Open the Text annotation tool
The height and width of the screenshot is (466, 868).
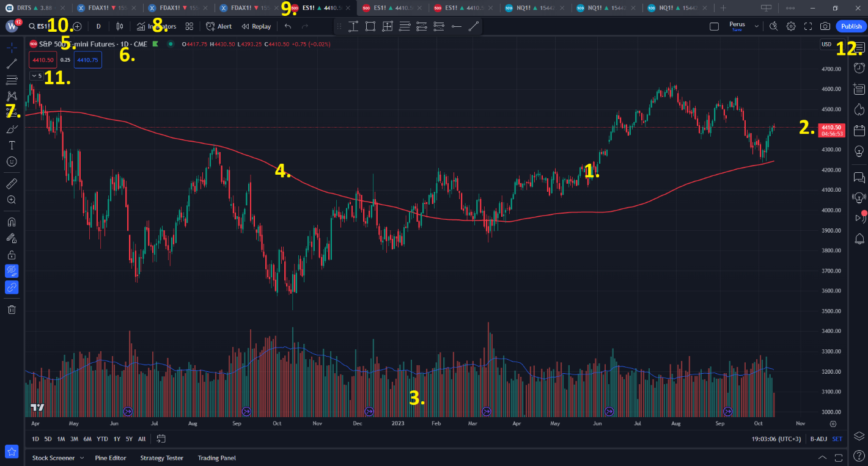coord(12,145)
